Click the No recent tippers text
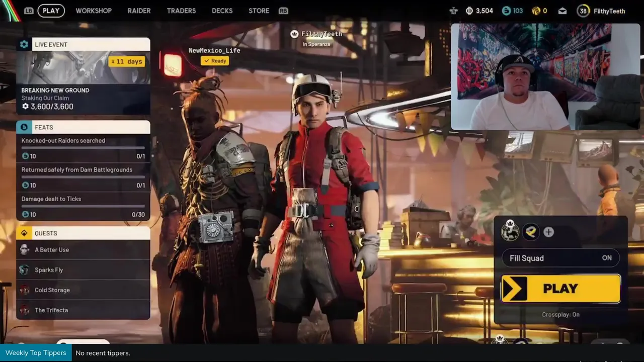644x362 pixels. pos(103,353)
